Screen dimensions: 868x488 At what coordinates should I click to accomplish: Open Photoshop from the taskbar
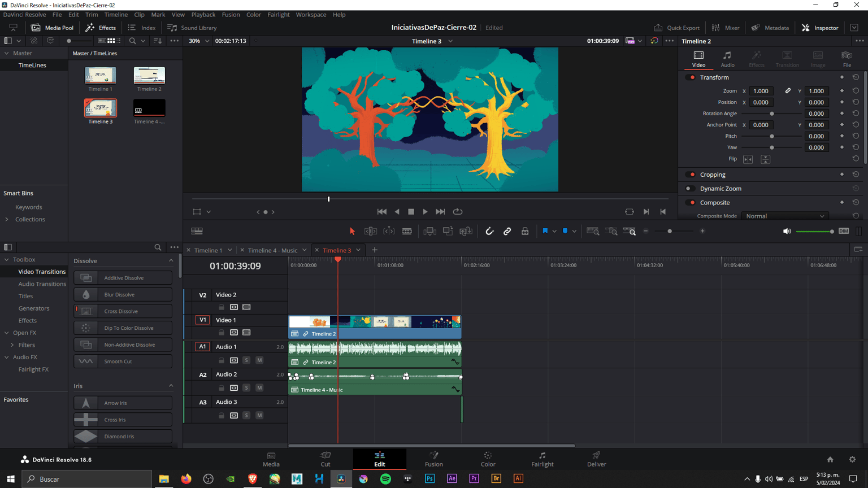pyautogui.click(x=429, y=479)
